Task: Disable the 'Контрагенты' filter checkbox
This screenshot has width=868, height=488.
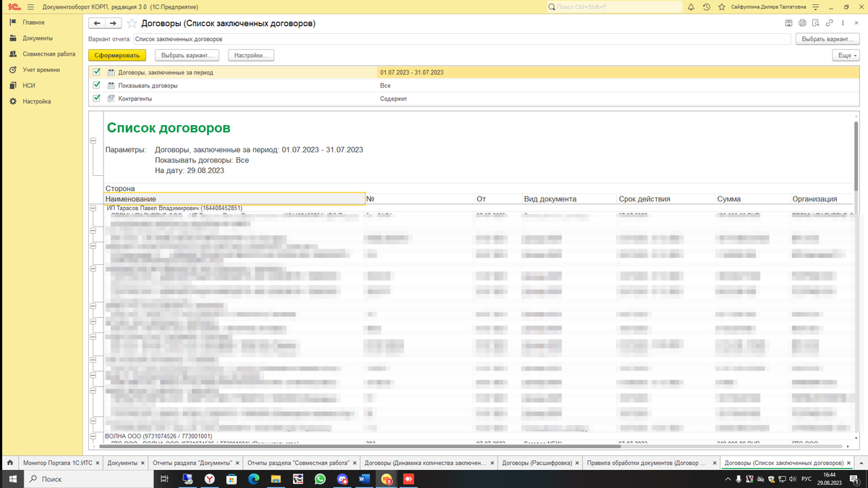Action: [x=97, y=98]
